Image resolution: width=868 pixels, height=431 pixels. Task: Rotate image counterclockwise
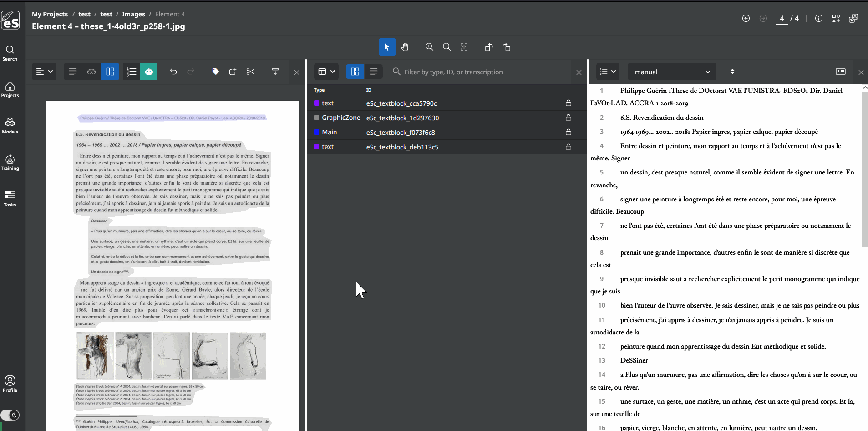pyautogui.click(x=489, y=47)
